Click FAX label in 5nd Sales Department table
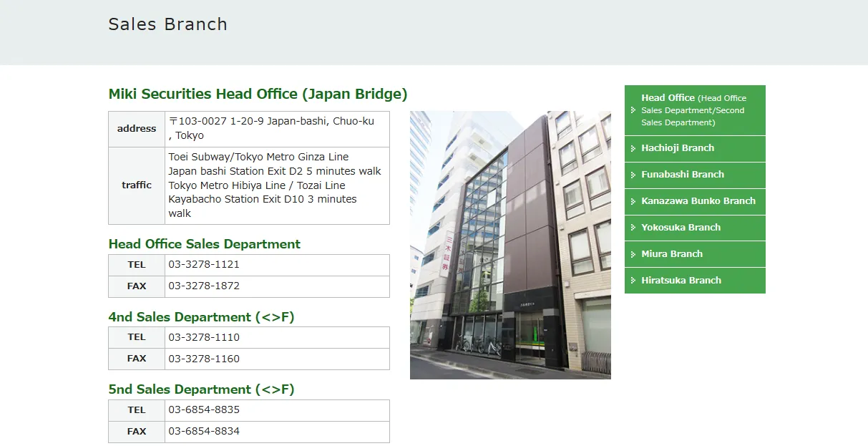Image resolution: width=868 pixels, height=446 pixels. pos(137,432)
